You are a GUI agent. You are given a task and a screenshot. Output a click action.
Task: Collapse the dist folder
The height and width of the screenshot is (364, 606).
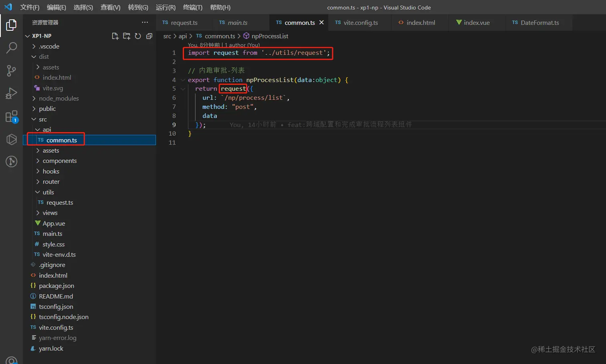coord(34,57)
